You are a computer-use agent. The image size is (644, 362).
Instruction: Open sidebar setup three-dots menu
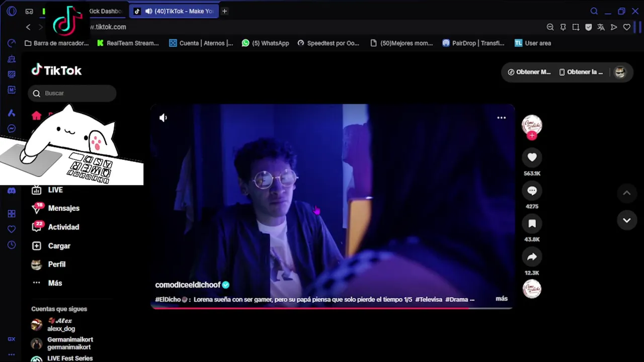tap(12, 354)
